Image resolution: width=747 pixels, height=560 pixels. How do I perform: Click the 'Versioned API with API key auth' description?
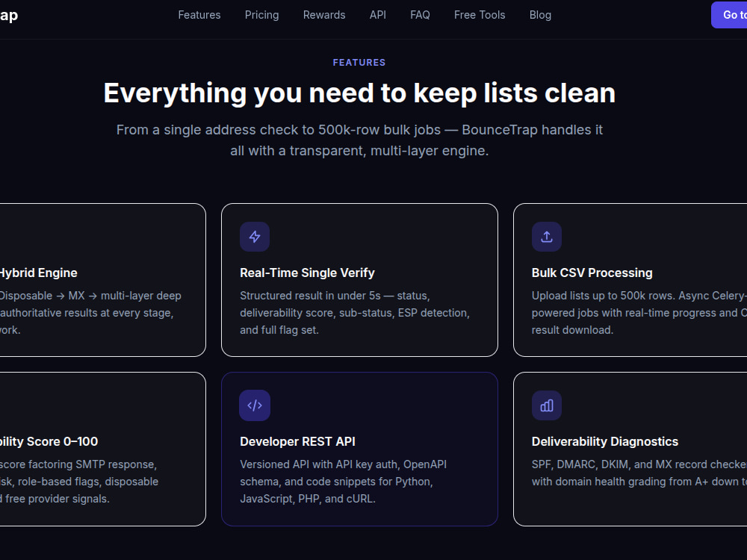tap(344, 482)
